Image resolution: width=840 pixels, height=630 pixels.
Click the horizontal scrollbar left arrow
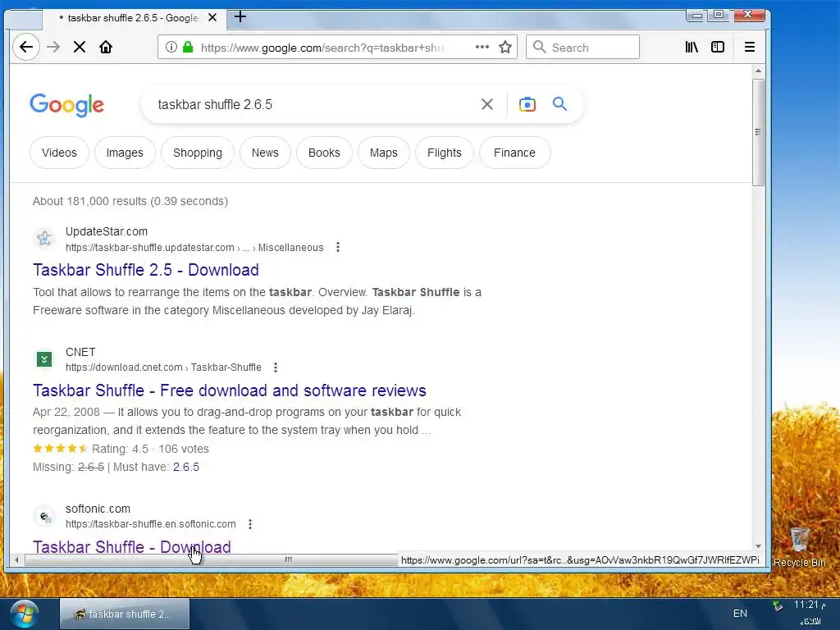tap(16, 559)
